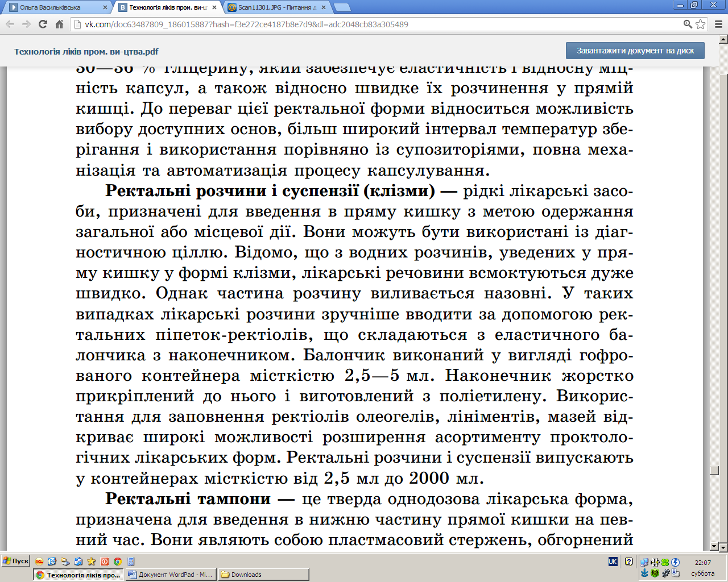Screen dimensions: 728x582
Task: Go back to the previous page
Action: point(10,24)
